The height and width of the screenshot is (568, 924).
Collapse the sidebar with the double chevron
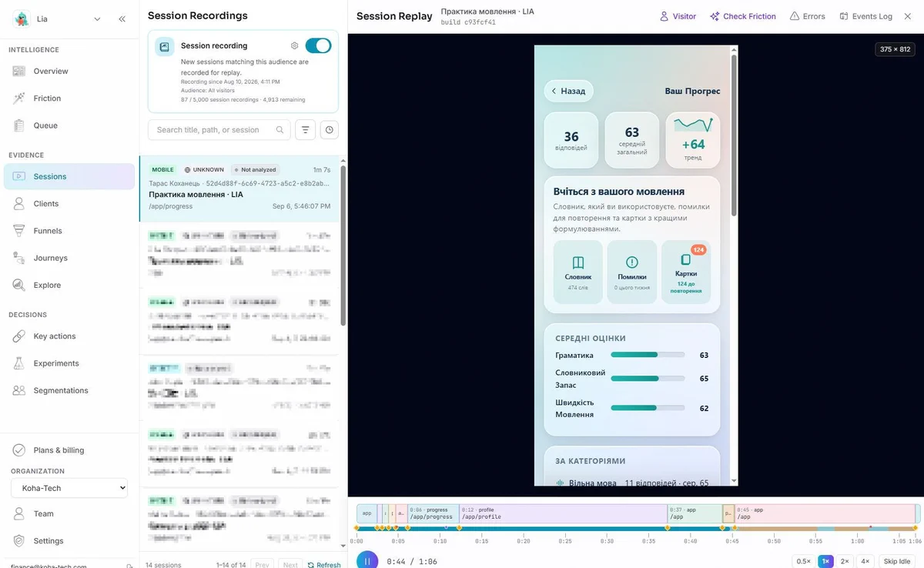[122, 19]
